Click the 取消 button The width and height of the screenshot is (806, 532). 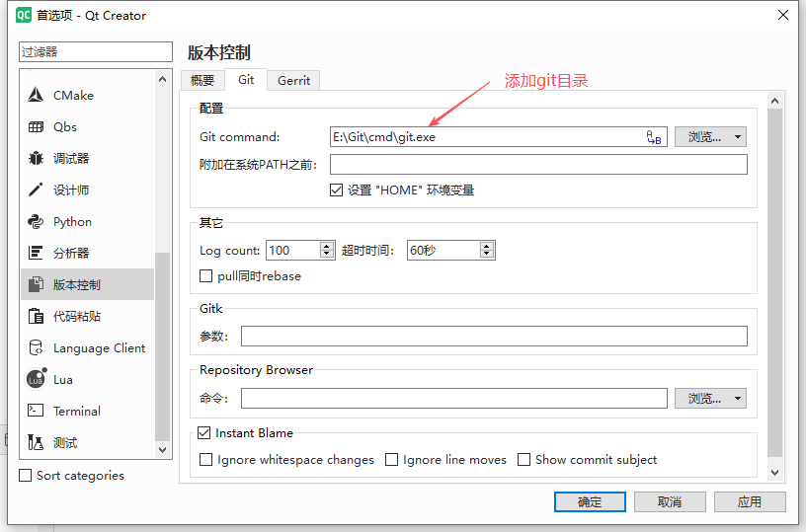coord(670,501)
